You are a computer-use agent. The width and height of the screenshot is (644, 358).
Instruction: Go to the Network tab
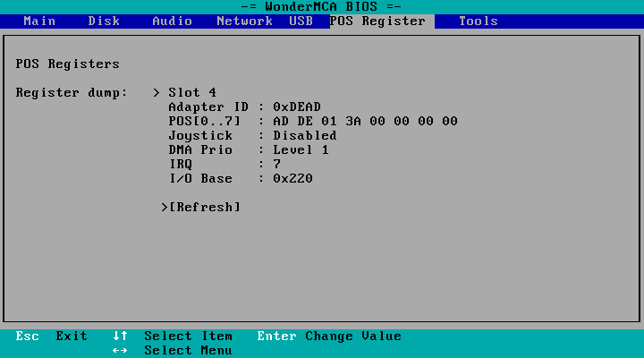(x=244, y=21)
